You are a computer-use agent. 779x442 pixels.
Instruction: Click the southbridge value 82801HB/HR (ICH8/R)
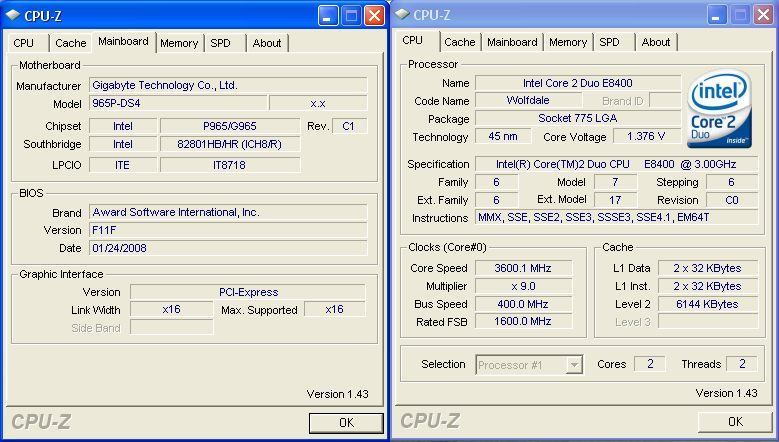click(x=230, y=144)
